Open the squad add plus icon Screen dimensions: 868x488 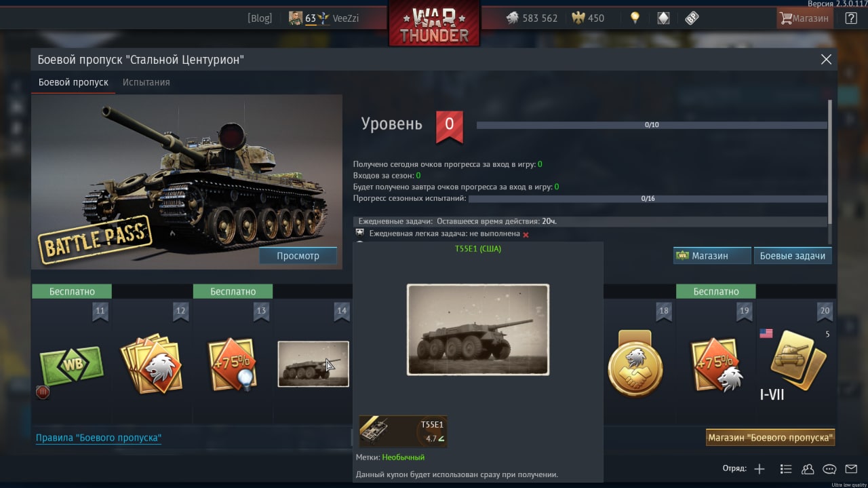point(759,469)
